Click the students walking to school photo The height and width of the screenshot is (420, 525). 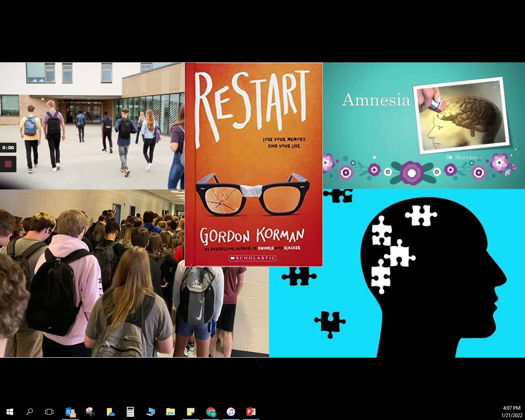click(92, 126)
